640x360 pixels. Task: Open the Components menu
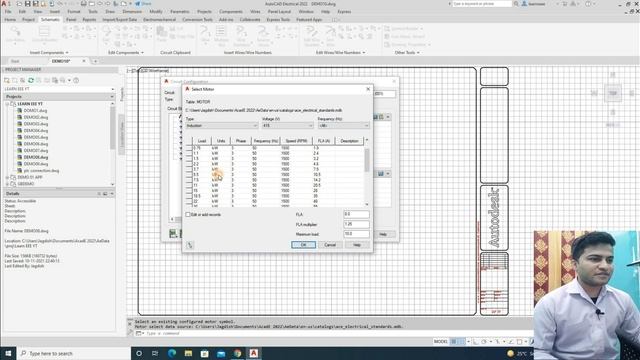(x=231, y=11)
